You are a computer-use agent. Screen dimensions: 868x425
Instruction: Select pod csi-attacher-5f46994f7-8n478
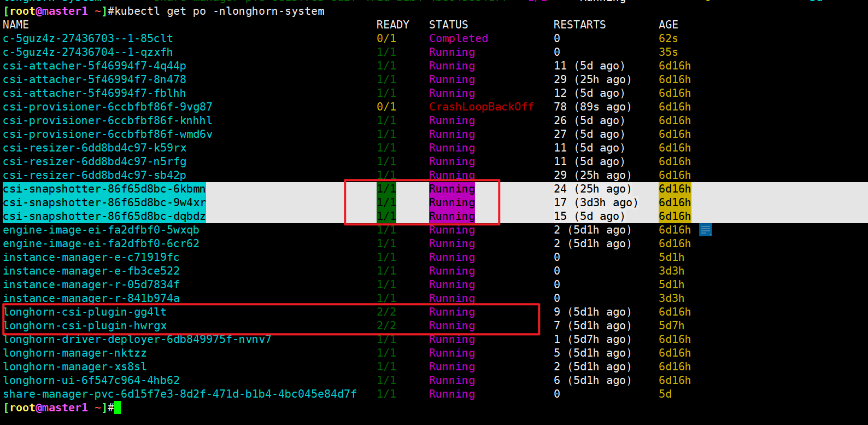pyautogui.click(x=95, y=79)
